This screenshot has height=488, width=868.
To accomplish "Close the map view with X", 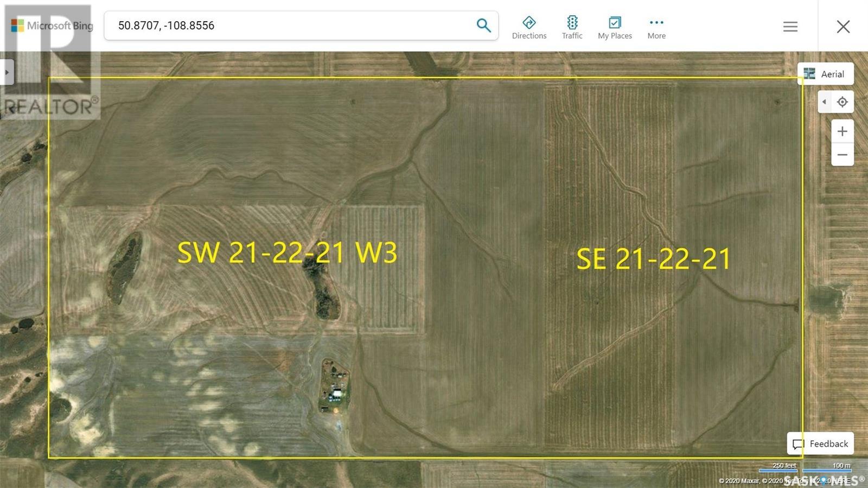I will click(x=843, y=27).
